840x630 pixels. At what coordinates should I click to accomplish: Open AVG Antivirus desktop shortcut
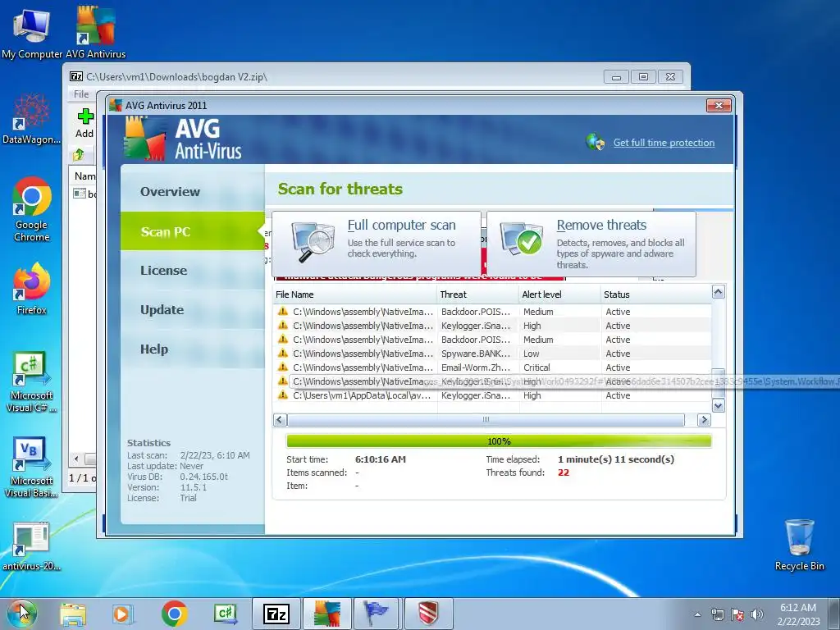(x=95, y=33)
